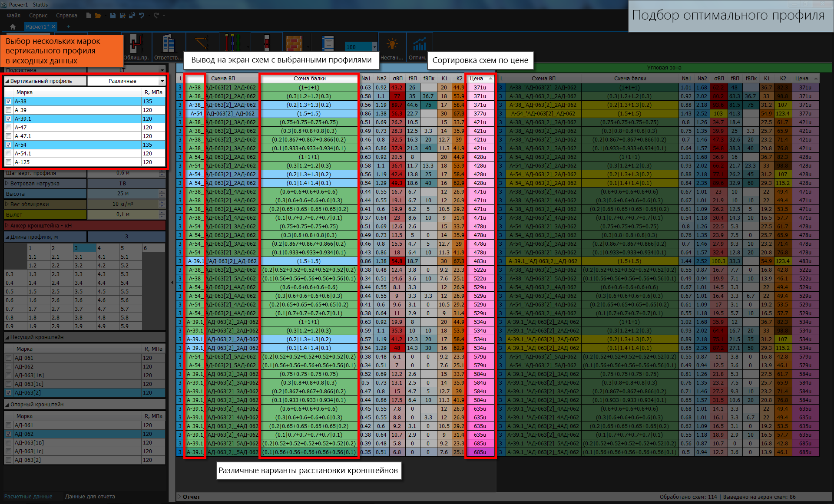834x504 pixels.
Task: Expand the Ветровая нагрузка section
Action: [7, 183]
